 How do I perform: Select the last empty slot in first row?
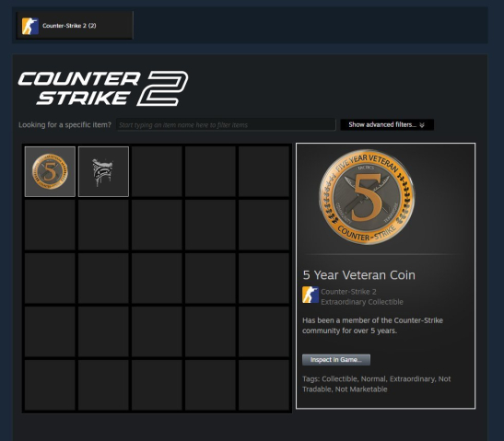coord(264,171)
